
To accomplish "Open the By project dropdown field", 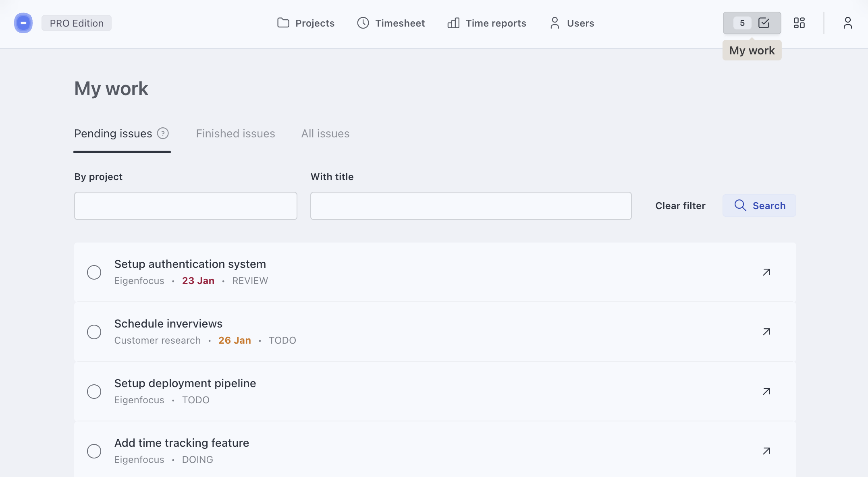I will 185,206.
